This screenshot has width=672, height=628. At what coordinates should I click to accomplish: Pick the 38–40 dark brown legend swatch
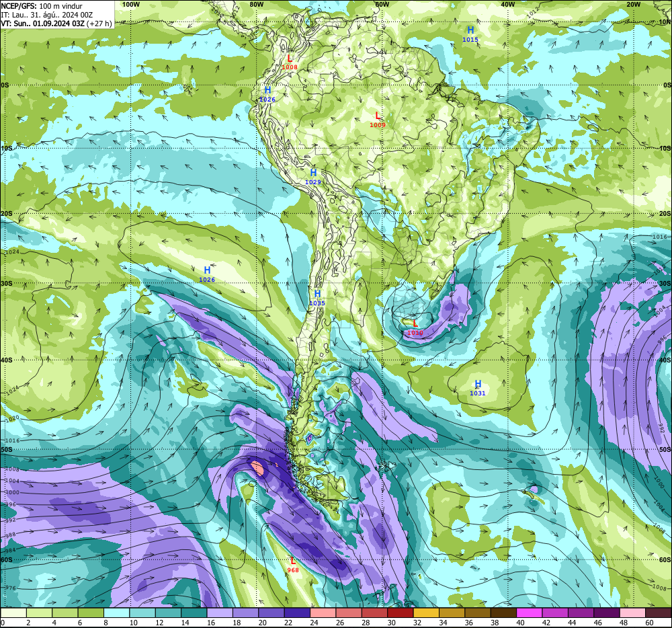(504, 613)
